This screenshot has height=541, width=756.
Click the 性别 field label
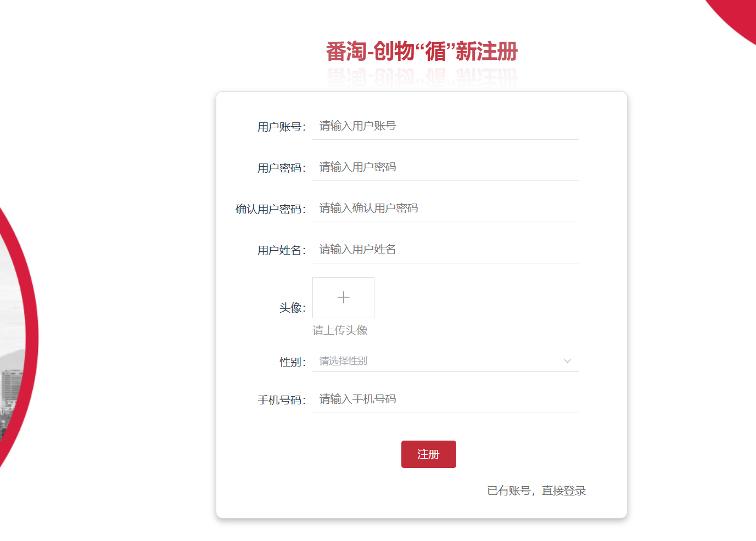coord(292,363)
